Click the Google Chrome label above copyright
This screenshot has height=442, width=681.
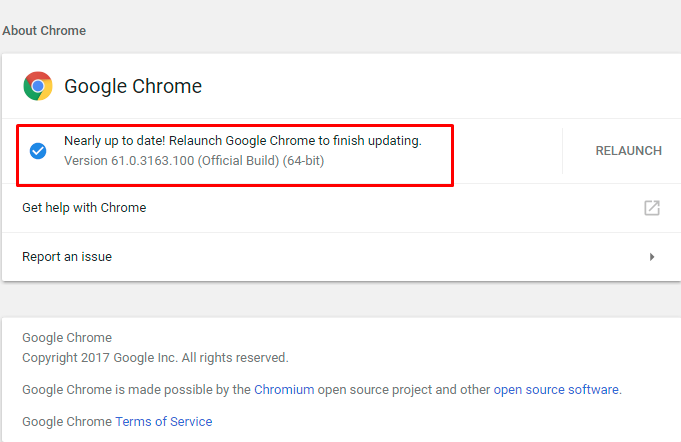click(x=67, y=337)
